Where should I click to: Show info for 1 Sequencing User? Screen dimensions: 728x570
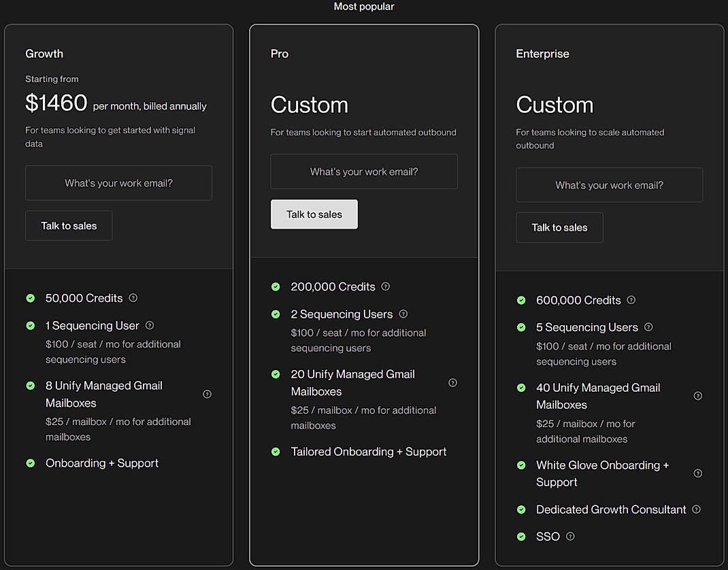[150, 325]
